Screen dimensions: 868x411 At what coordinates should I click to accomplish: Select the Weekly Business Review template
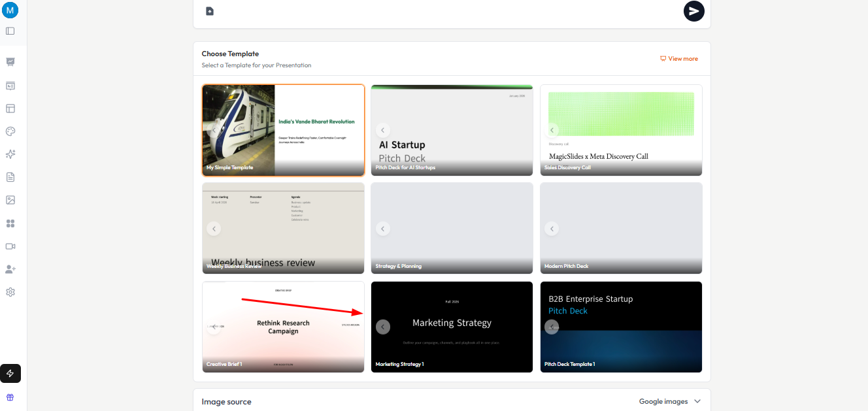283,228
